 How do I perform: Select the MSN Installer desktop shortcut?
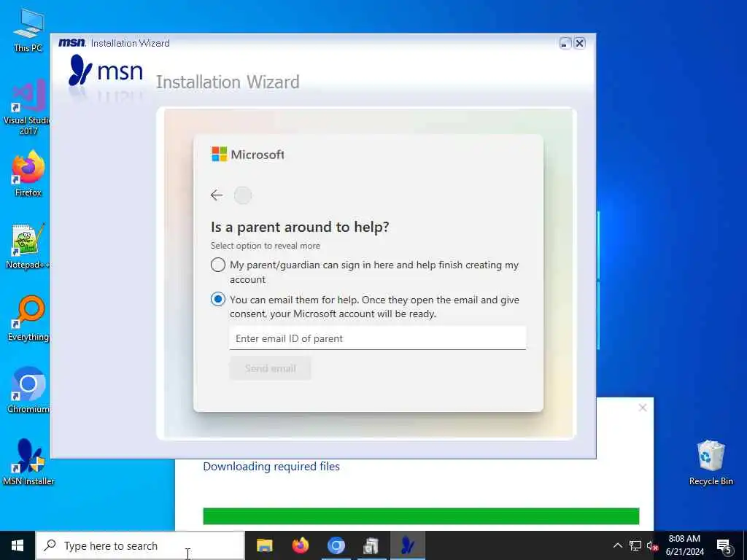(28, 462)
